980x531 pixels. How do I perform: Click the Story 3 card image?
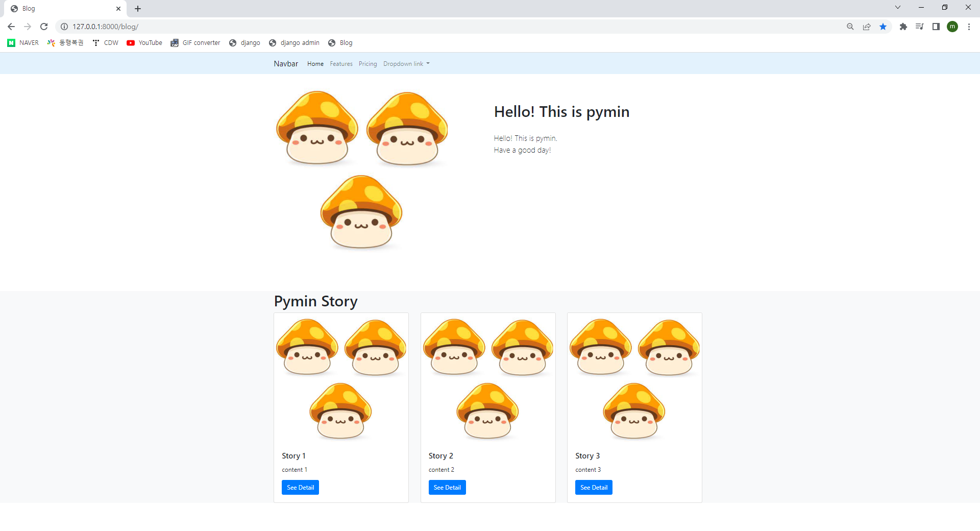click(x=634, y=379)
